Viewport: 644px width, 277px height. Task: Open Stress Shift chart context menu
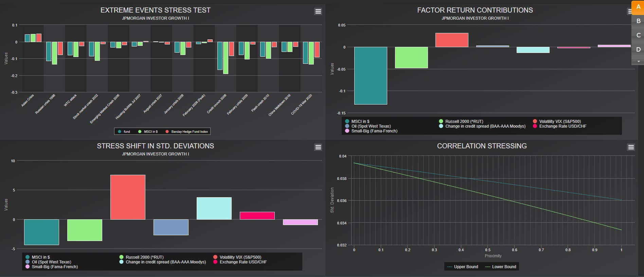[318, 147]
